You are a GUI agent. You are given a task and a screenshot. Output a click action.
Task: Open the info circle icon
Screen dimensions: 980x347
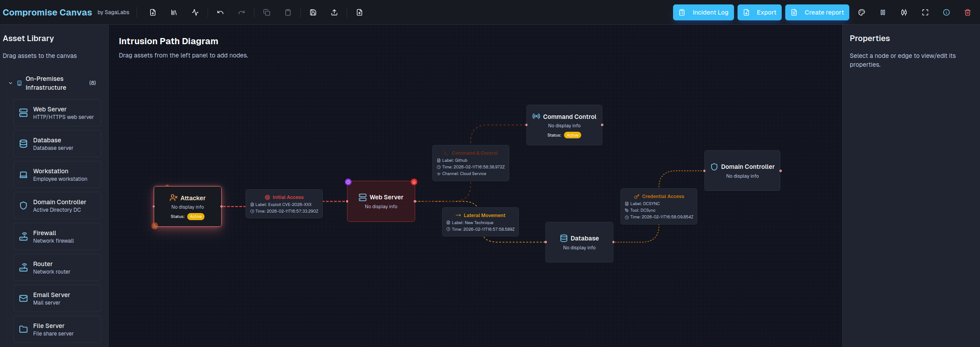(946, 12)
